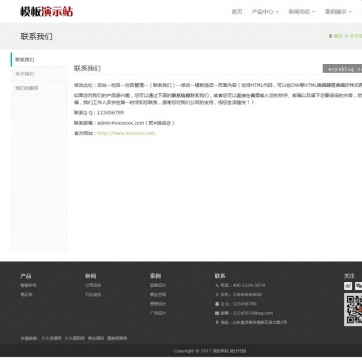Image resolution: width=362 pixels, height=362 pixels.
Task: Select 联系我们 in the left sidebar
Action: tap(39, 60)
